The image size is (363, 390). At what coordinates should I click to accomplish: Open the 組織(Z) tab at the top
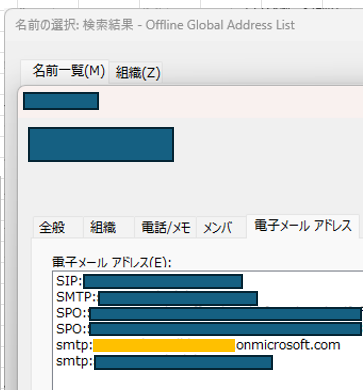point(136,72)
